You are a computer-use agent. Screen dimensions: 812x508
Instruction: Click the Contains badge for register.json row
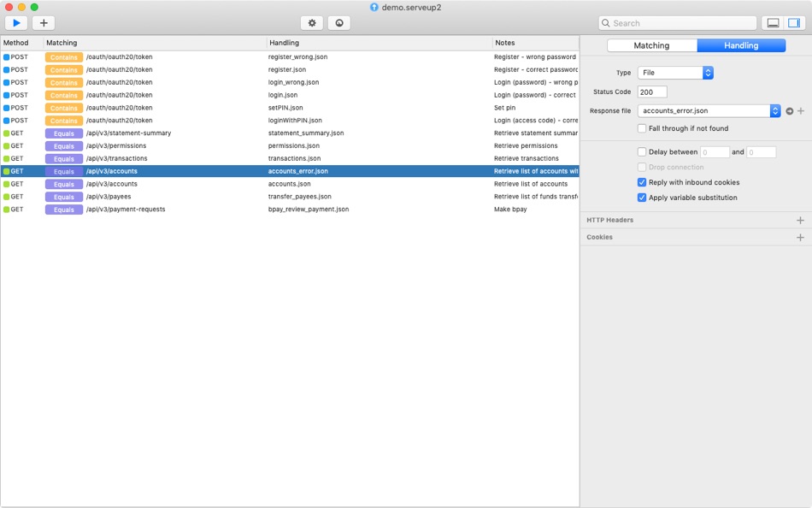coord(64,70)
